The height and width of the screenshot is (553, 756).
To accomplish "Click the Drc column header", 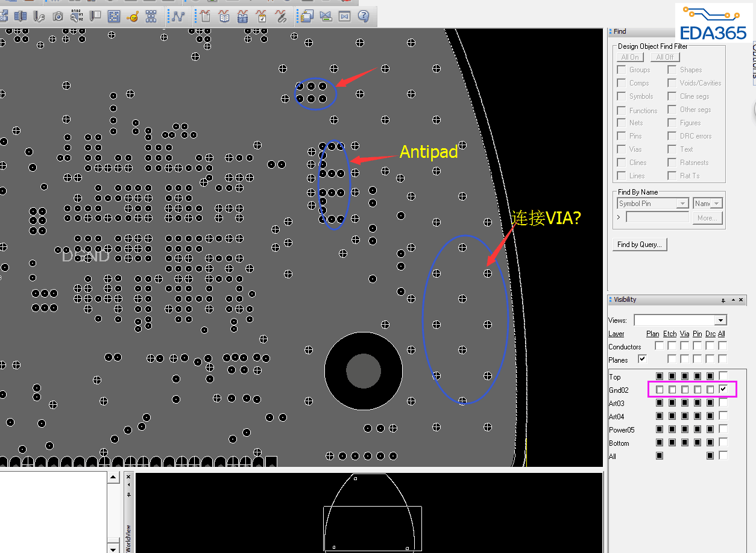I will pyautogui.click(x=710, y=334).
